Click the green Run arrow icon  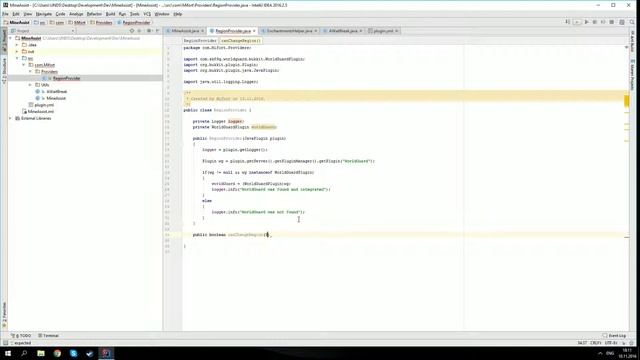click(x=587, y=22)
